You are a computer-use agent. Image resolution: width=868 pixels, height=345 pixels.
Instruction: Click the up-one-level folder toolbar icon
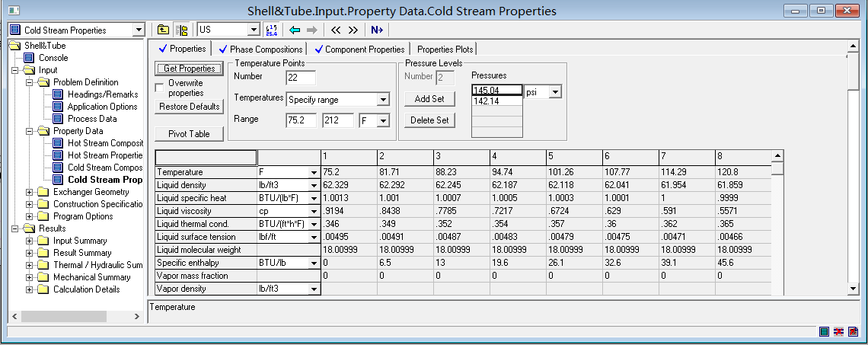[163, 30]
